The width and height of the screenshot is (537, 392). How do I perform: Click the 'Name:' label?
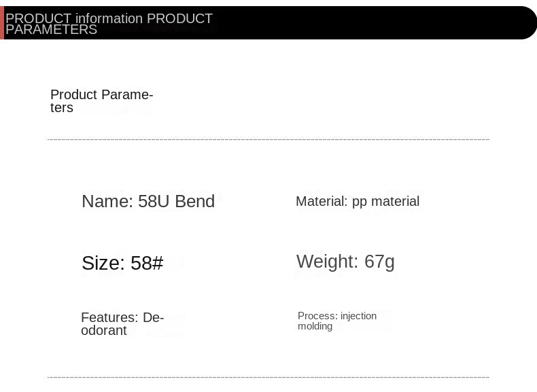pos(107,201)
